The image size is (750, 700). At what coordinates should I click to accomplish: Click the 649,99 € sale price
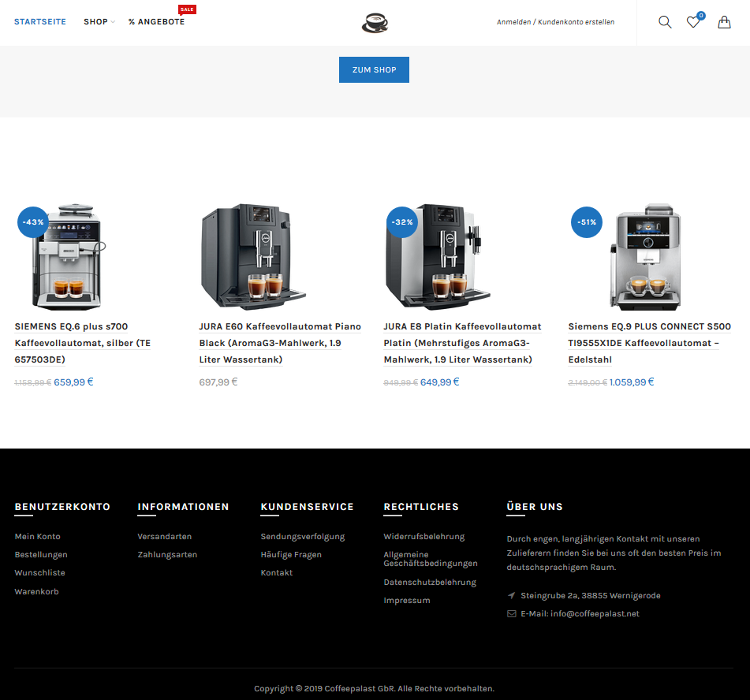(x=439, y=382)
